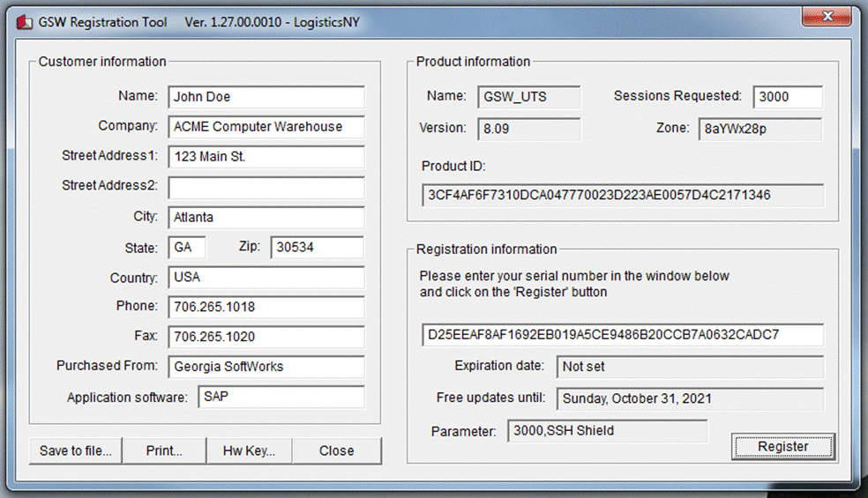
Task: Click the Hw Key... button
Action: click(249, 450)
